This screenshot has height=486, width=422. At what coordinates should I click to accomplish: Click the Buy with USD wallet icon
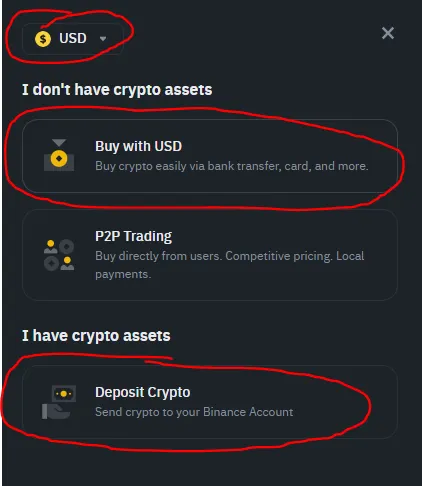[x=59, y=155]
